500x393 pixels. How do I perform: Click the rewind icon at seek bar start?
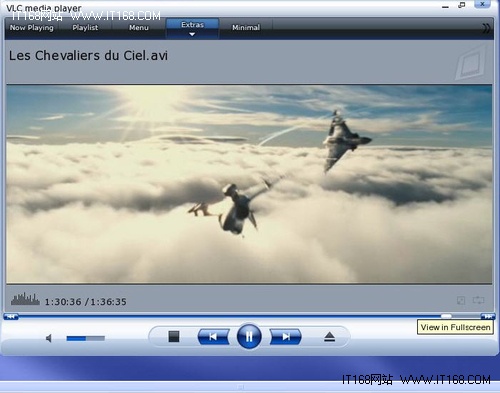pos(11,316)
